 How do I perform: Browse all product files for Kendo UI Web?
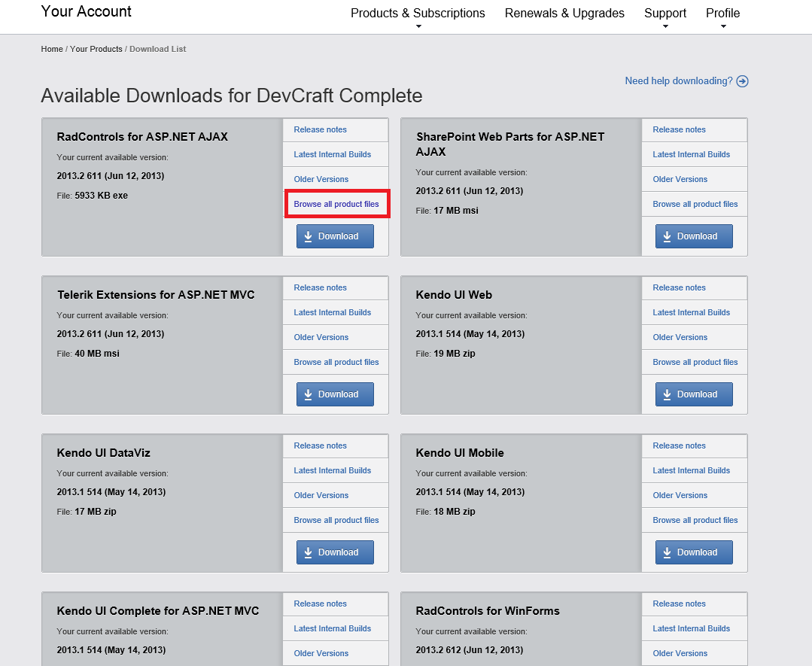pyautogui.click(x=695, y=363)
